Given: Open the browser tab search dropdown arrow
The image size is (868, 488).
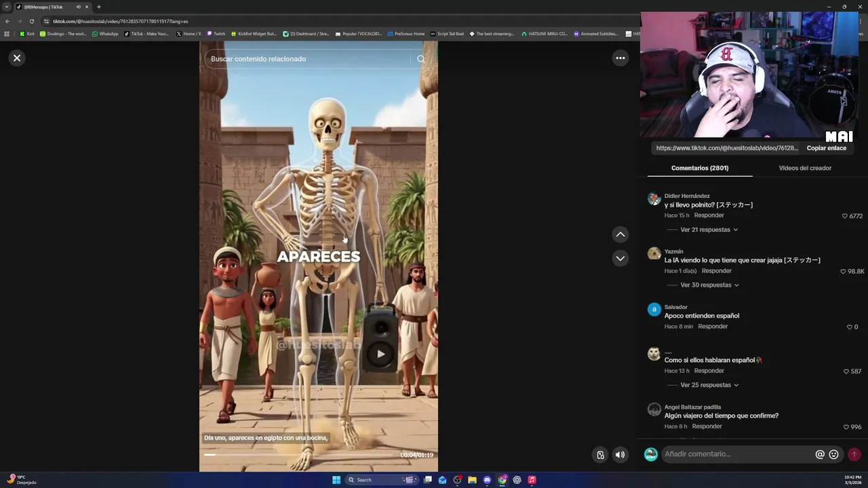Looking at the screenshot, I should [7, 7].
